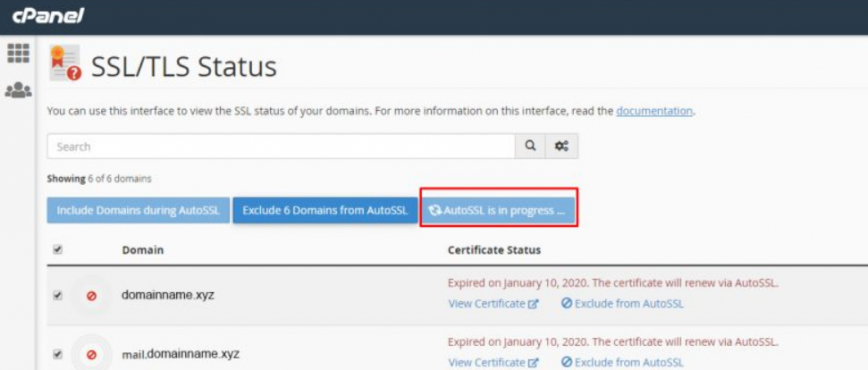This screenshot has width=868, height=370.
Task: Click the SSL/TLS Status page heading
Action: pyautogui.click(x=184, y=66)
